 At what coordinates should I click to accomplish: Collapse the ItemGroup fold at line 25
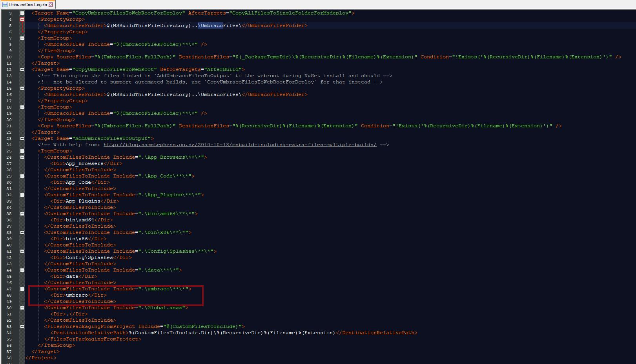coord(22,151)
